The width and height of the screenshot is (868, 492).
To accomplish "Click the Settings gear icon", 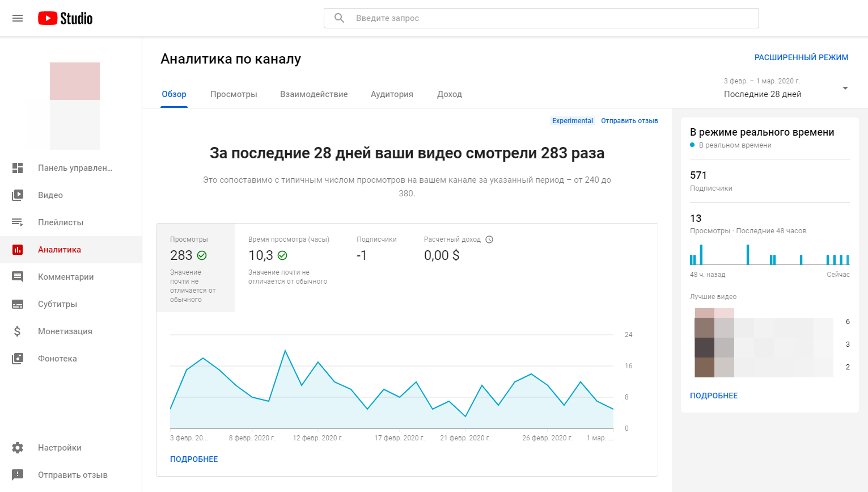I will pos(18,448).
